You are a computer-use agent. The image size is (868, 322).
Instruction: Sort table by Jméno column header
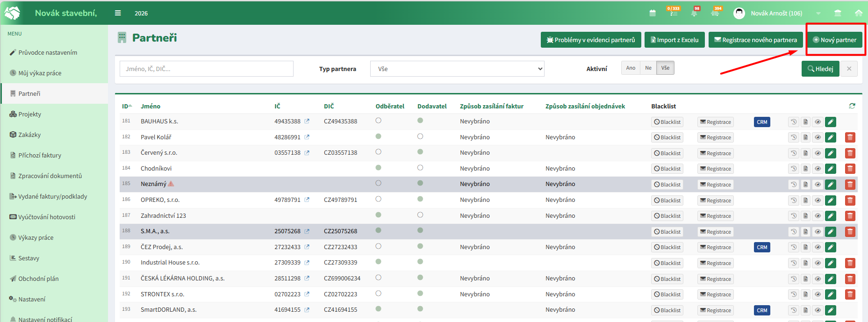point(151,106)
